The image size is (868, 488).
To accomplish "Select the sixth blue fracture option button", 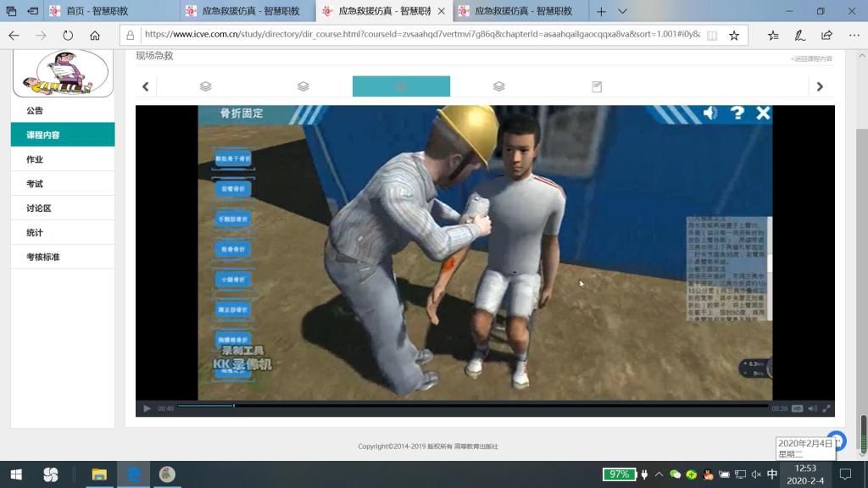I will point(233,309).
